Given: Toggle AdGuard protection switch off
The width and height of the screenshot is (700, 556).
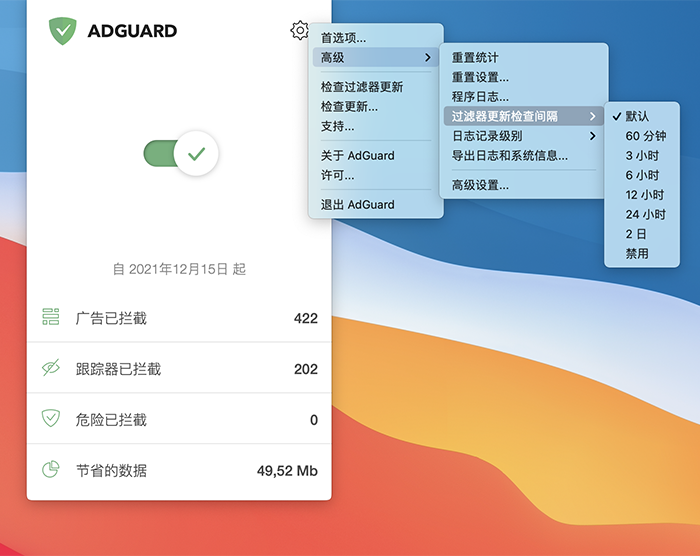Looking at the screenshot, I should tap(181, 153).
